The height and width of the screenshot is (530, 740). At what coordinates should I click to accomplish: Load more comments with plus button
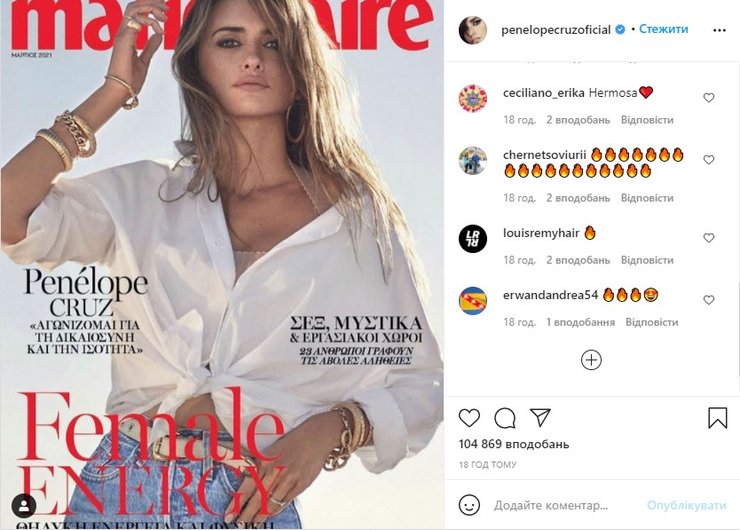click(x=591, y=360)
